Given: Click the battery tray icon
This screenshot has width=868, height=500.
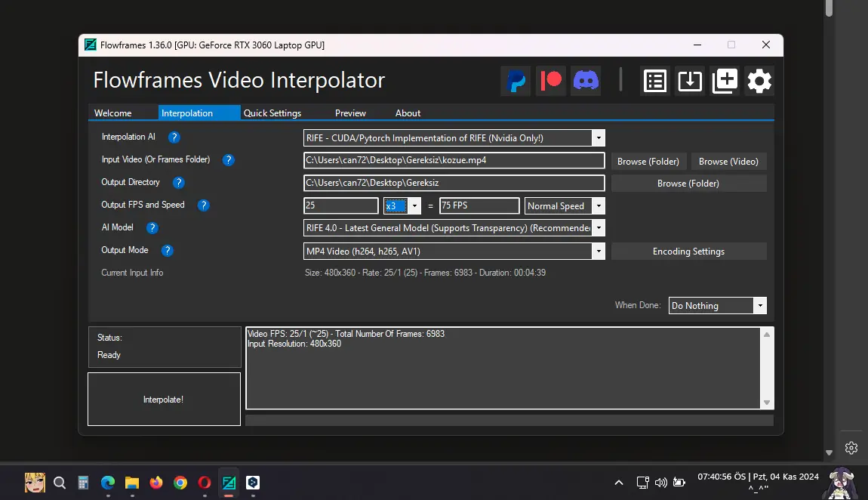Looking at the screenshot, I should tap(679, 483).
